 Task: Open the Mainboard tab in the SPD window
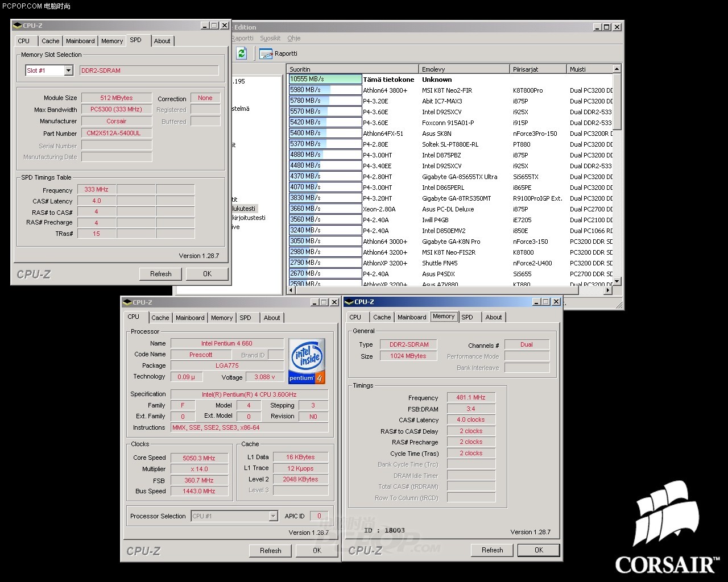pyautogui.click(x=80, y=41)
